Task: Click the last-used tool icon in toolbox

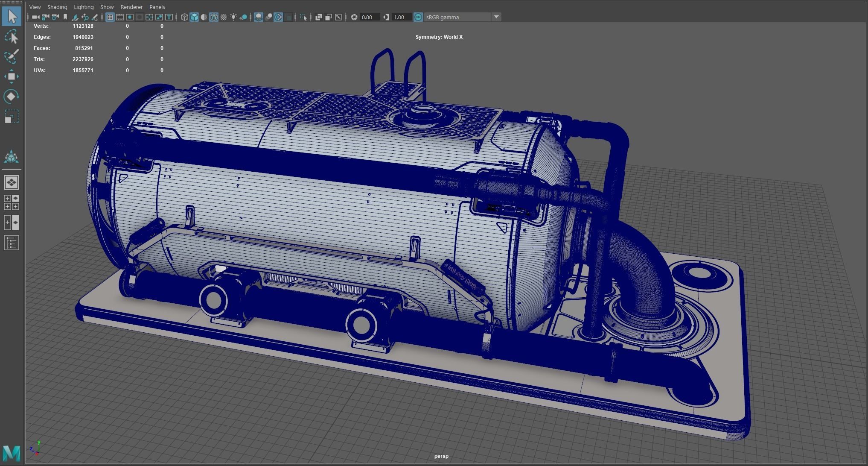Action: pos(12,157)
